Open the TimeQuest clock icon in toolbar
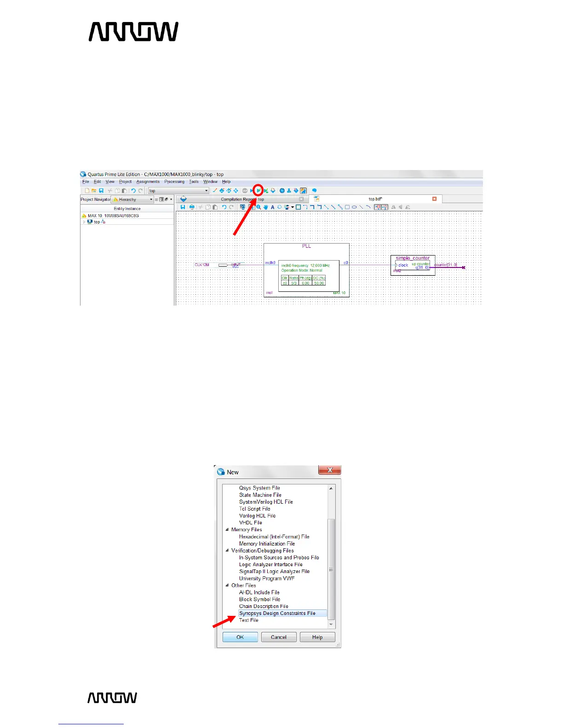Viewport: 563px width, 728px height. [x=282, y=190]
